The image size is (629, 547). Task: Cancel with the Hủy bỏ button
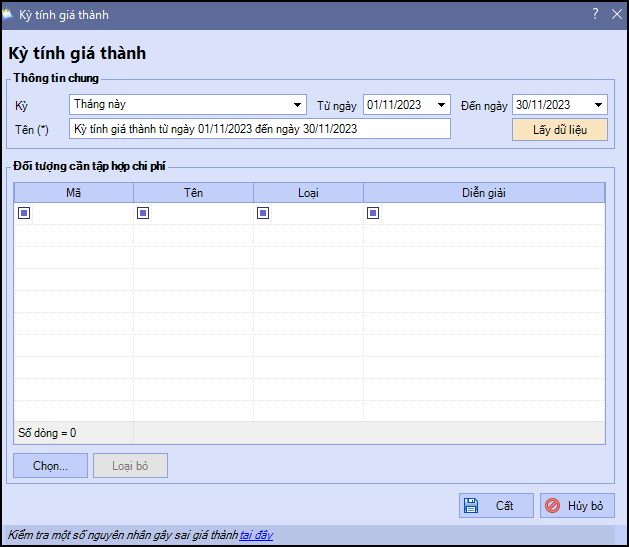pos(577,506)
